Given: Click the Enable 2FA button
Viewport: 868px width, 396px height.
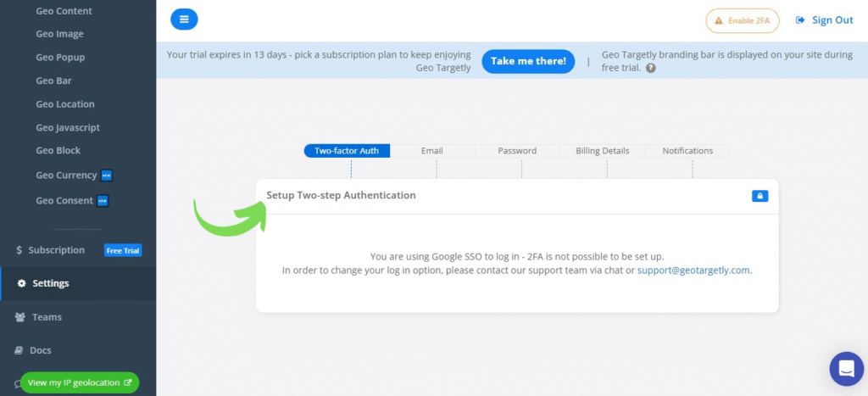Looking at the screenshot, I should pyautogui.click(x=743, y=20).
